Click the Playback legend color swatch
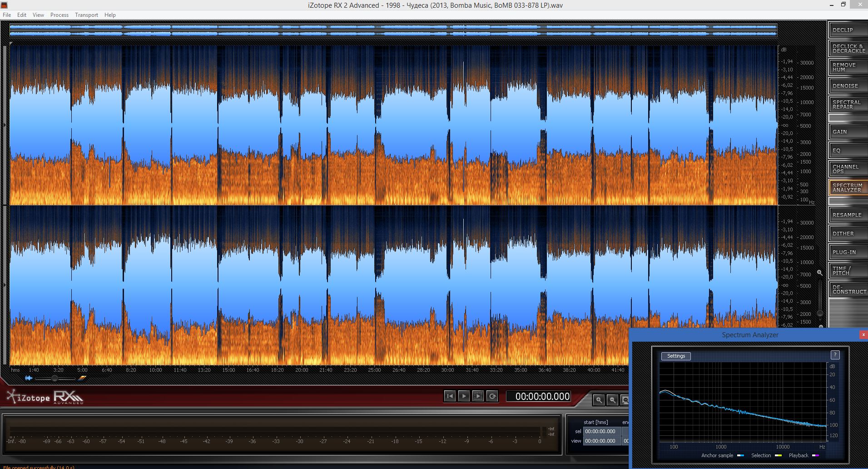Viewport: 868px width, 469px height. click(x=816, y=455)
